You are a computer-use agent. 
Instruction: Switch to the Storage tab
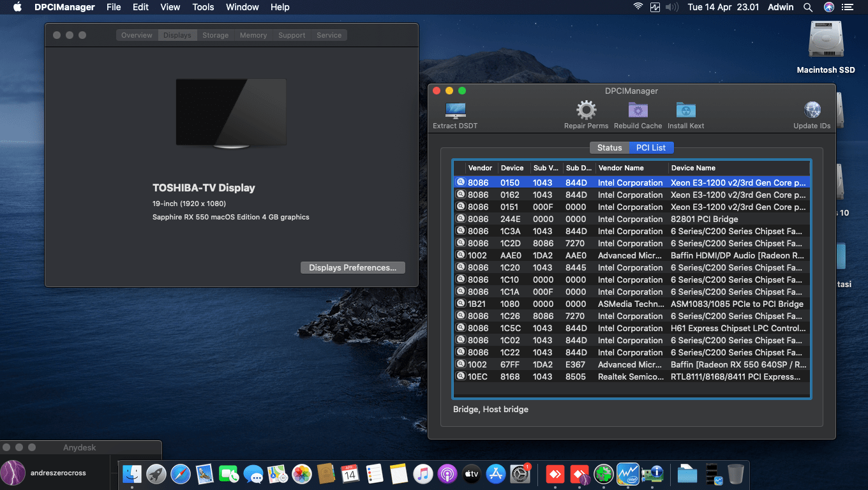coord(215,35)
